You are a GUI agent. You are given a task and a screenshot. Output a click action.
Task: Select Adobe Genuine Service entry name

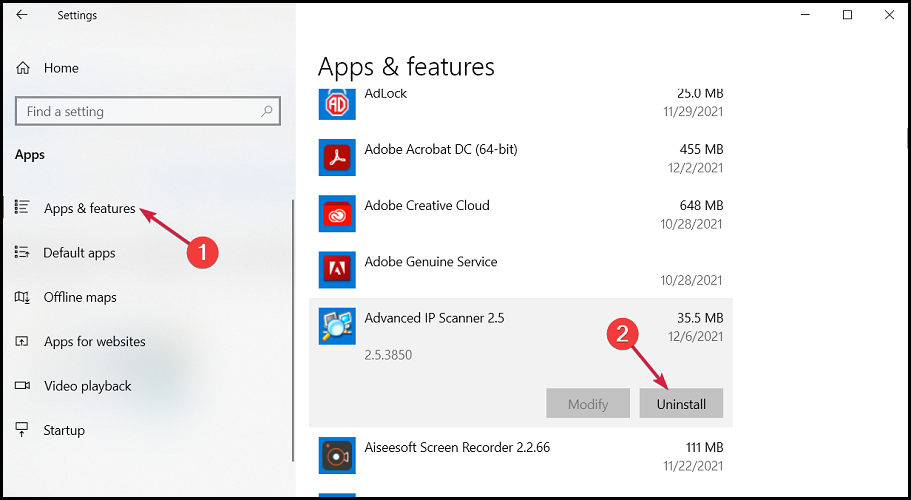click(431, 261)
